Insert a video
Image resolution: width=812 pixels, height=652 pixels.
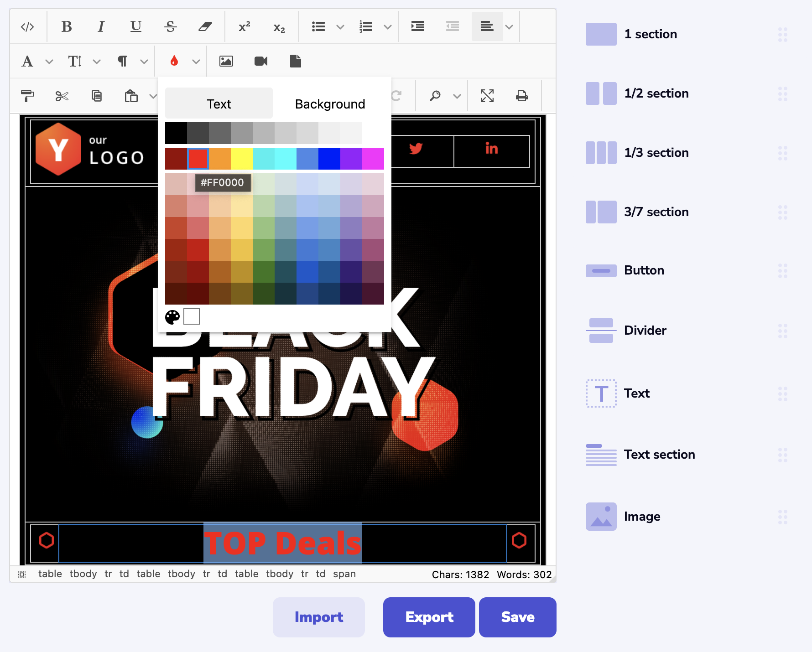tap(261, 61)
